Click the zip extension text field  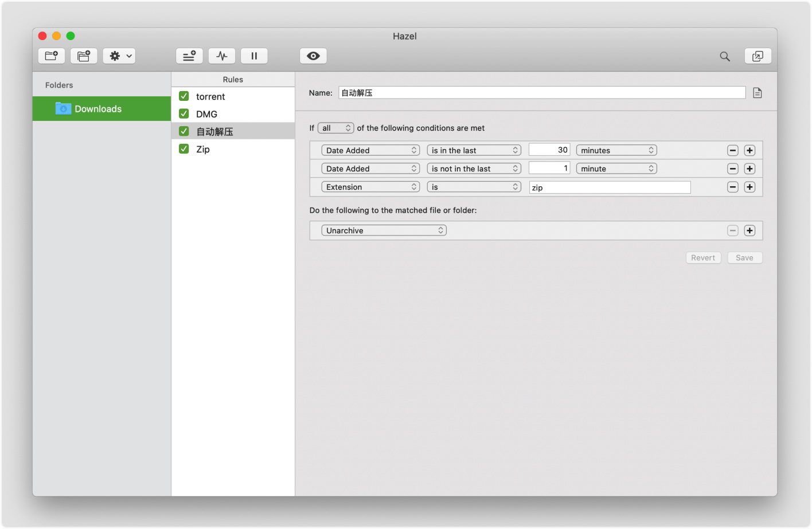tap(610, 187)
